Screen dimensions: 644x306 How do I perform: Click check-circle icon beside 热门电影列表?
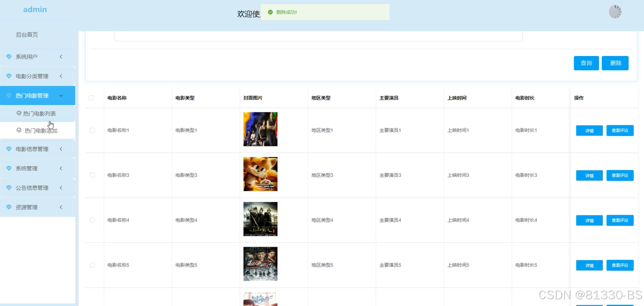[18, 113]
